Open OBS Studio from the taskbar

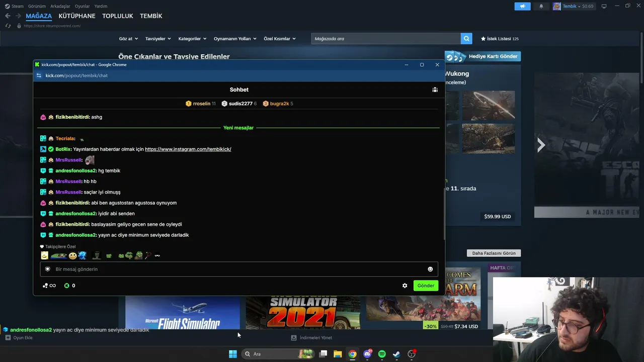(x=412, y=354)
